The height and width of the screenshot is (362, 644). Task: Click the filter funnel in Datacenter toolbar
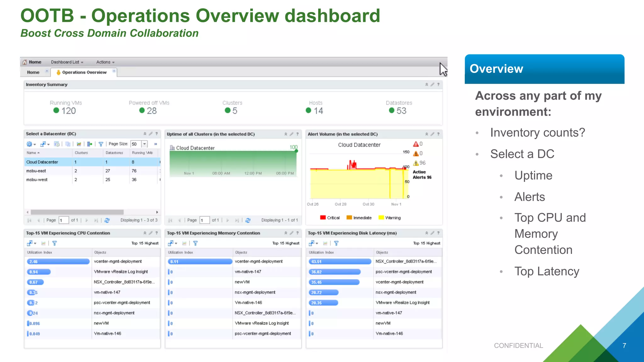101,144
